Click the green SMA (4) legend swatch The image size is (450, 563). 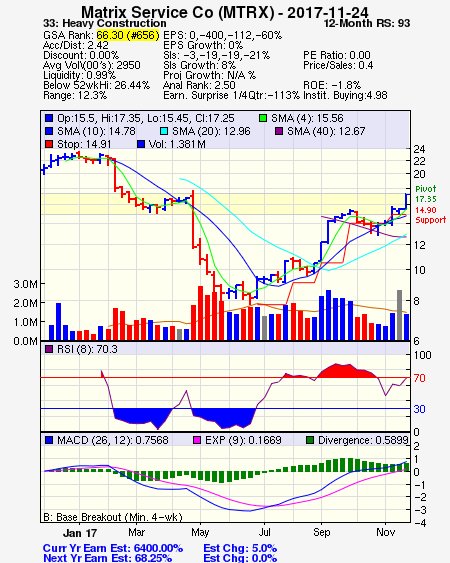(x=263, y=118)
